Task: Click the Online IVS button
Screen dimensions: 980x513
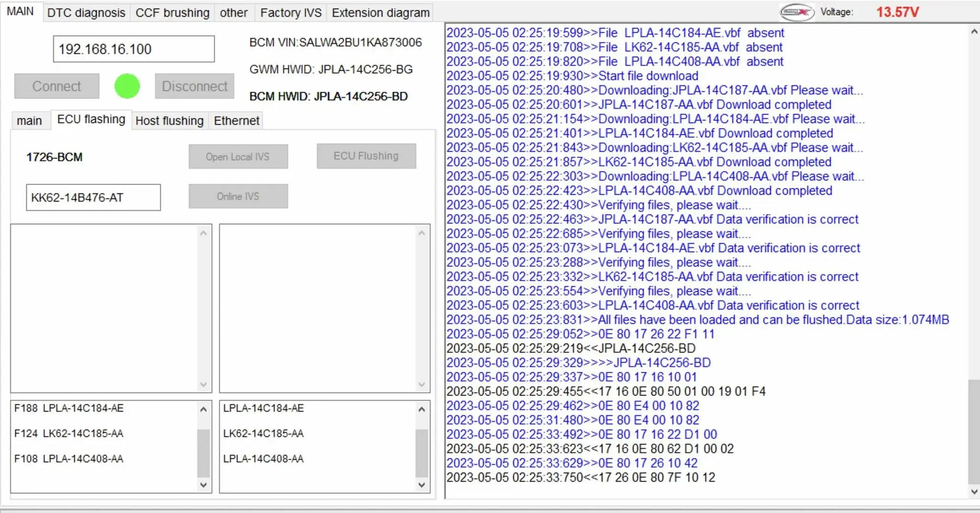Action: click(x=238, y=197)
